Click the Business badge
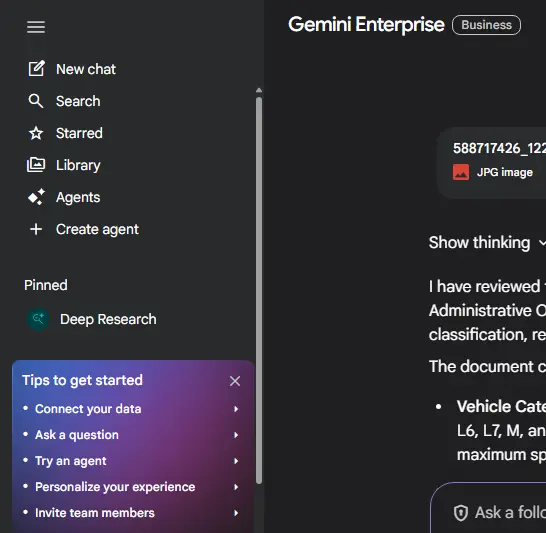546x533 pixels. point(486,25)
